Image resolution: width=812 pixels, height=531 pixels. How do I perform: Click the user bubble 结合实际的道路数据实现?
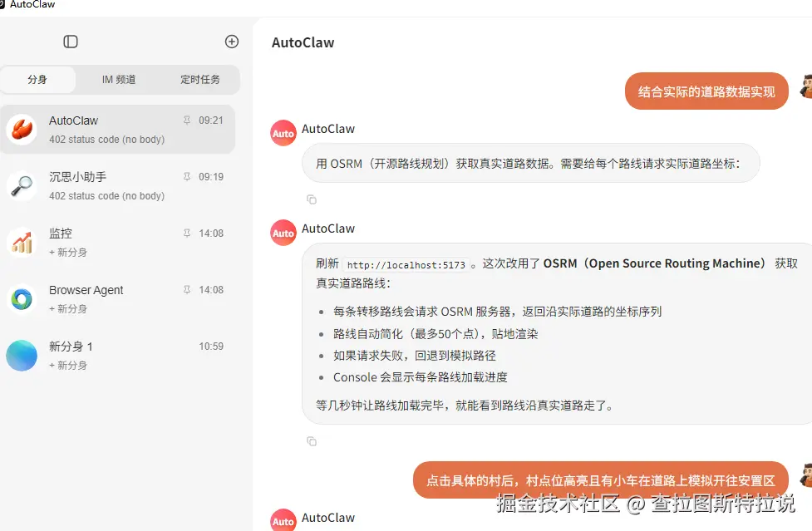[x=706, y=91]
